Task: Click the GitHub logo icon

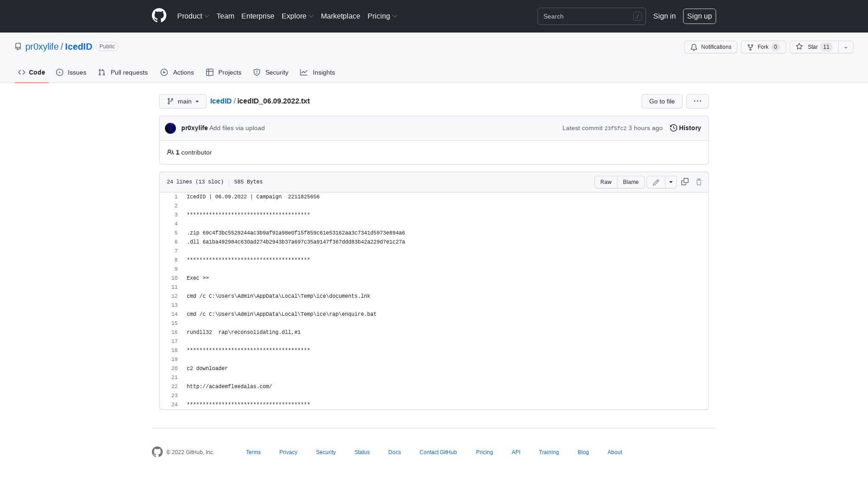Action: pyautogui.click(x=159, y=16)
